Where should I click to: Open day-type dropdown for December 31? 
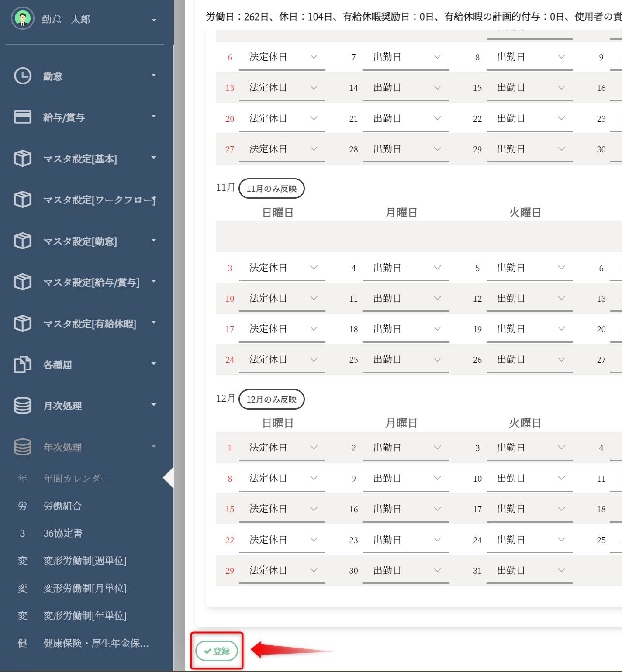pos(529,570)
